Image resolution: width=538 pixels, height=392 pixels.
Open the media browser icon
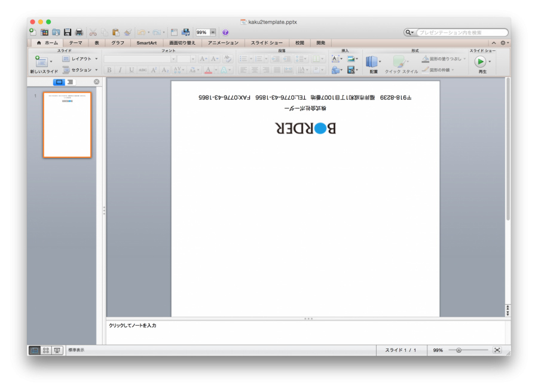(x=186, y=32)
